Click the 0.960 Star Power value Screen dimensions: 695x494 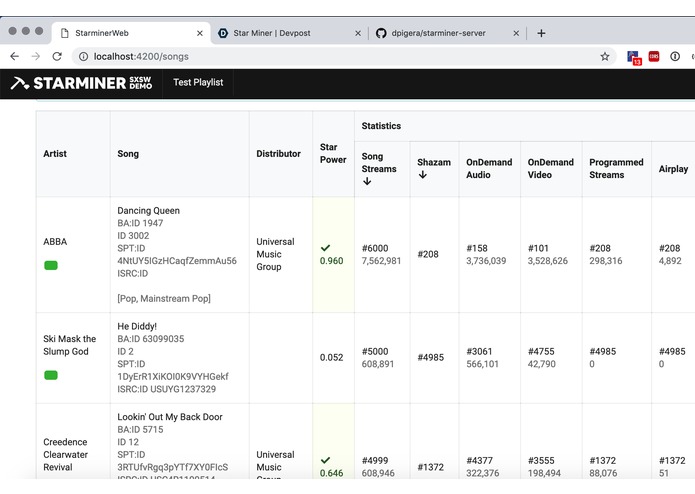point(332,261)
